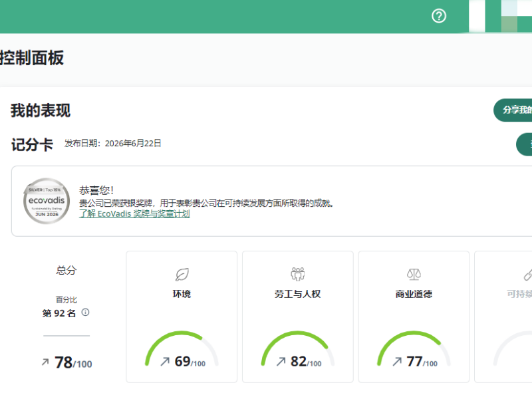Click the trend arrow beside 78/100
The width and height of the screenshot is (532, 399).
(45, 362)
